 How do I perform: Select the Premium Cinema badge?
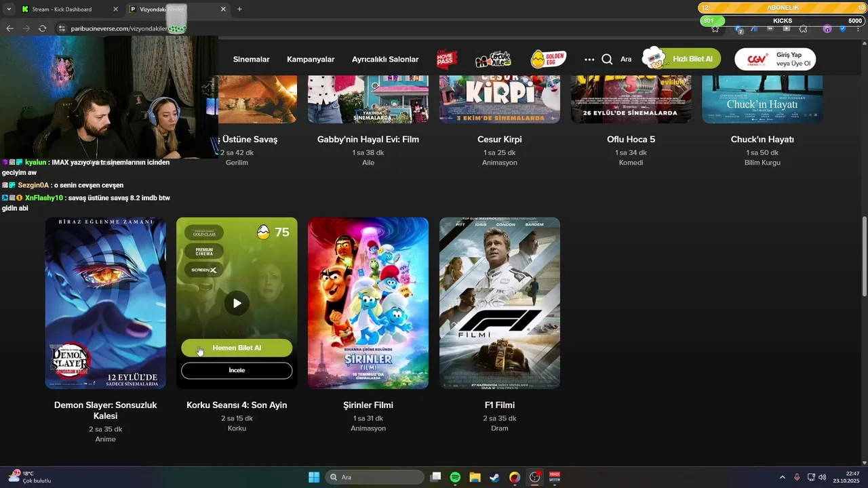point(204,251)
